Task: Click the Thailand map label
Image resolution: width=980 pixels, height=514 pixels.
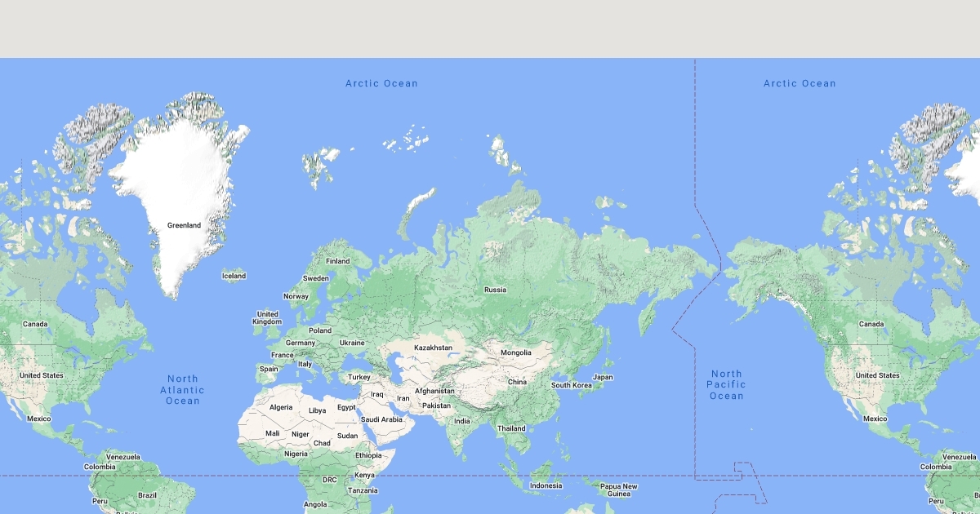Action: tap(511, 428)
